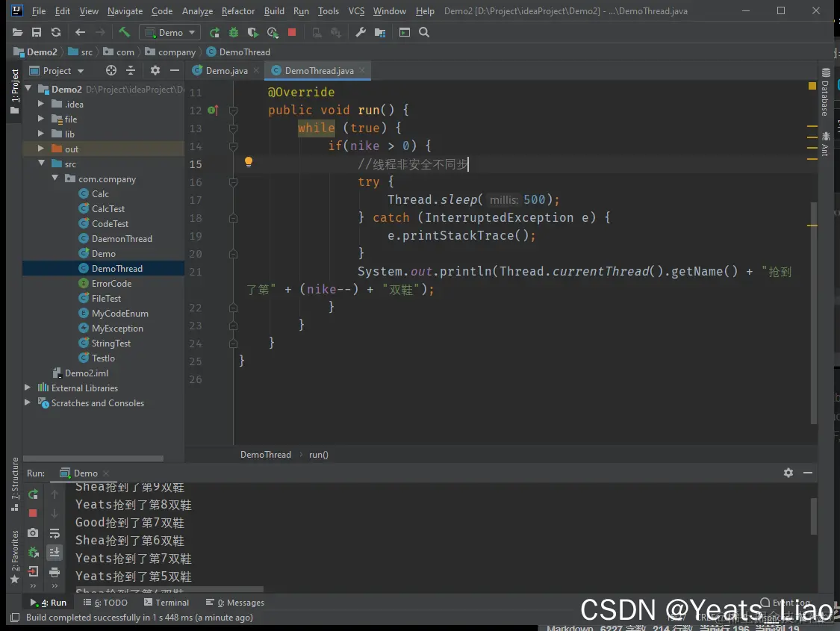Expand the out folder
The image size is (840, 631).
point(41,149)
